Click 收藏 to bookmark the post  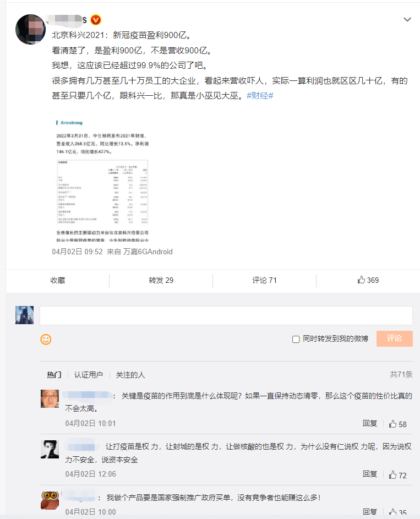click(58, 280)
